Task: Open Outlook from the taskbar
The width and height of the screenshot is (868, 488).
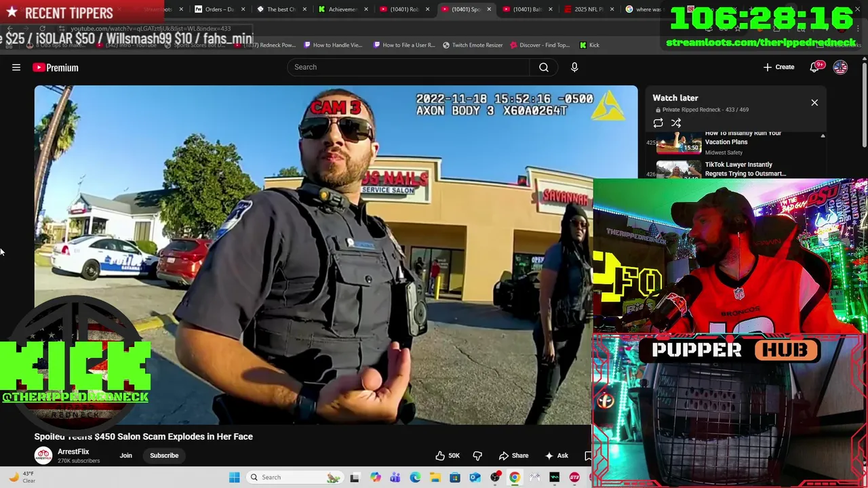Action: [x=475, y=477]
